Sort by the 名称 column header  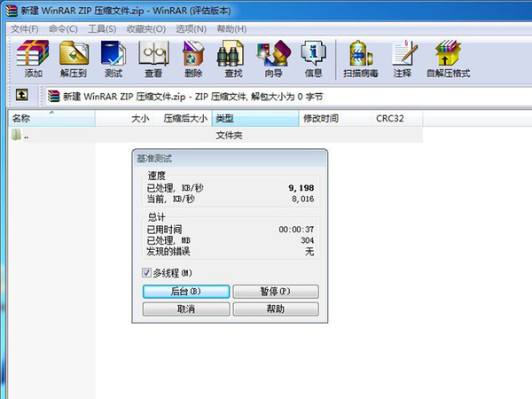pos(51,118)
